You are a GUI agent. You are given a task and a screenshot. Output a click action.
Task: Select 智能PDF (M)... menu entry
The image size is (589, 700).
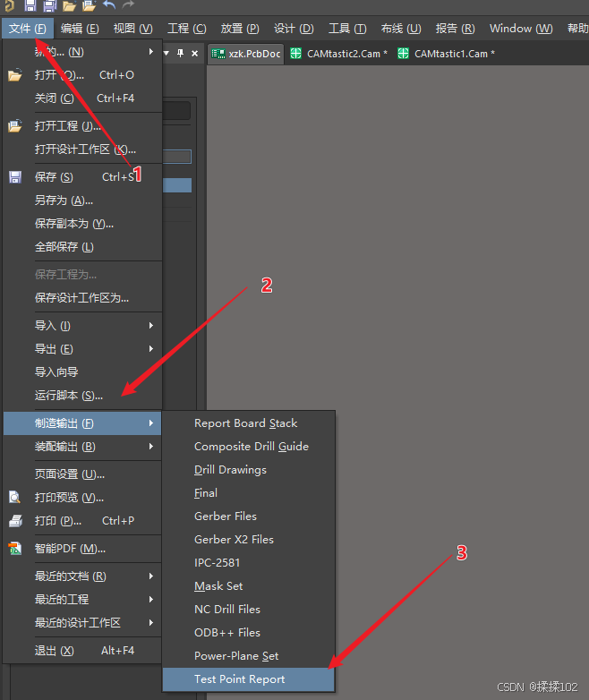[82, 548]
